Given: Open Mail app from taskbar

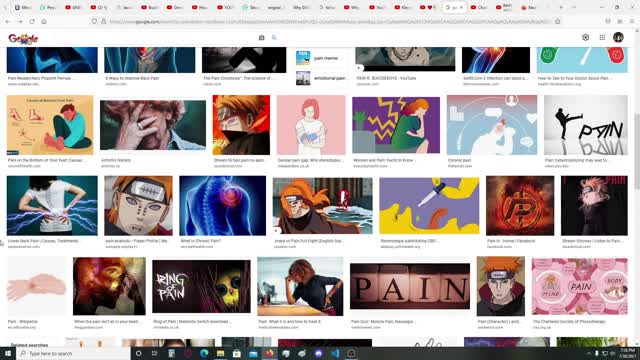Looking at the screenshot, I should pyautogui.click(x=253, y=353).
